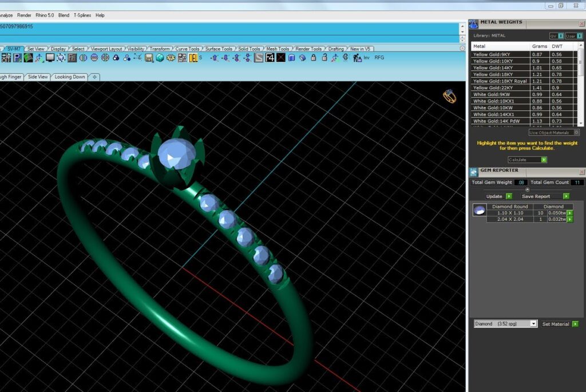The width and height of the screenshot is (586, 392).
Task: Click the metal list scroll up arrow
Action: tap(580, 45)
